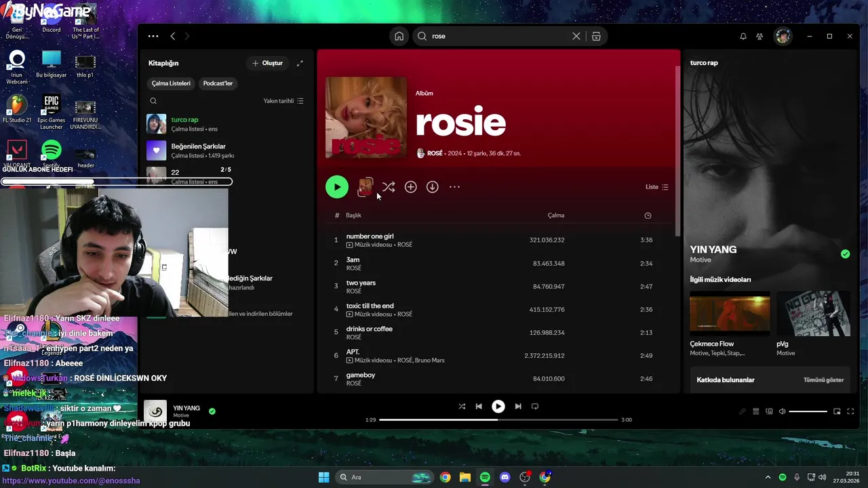Mute with the player volume icon
Screen dimensions: 868x488
pos(782,411)
